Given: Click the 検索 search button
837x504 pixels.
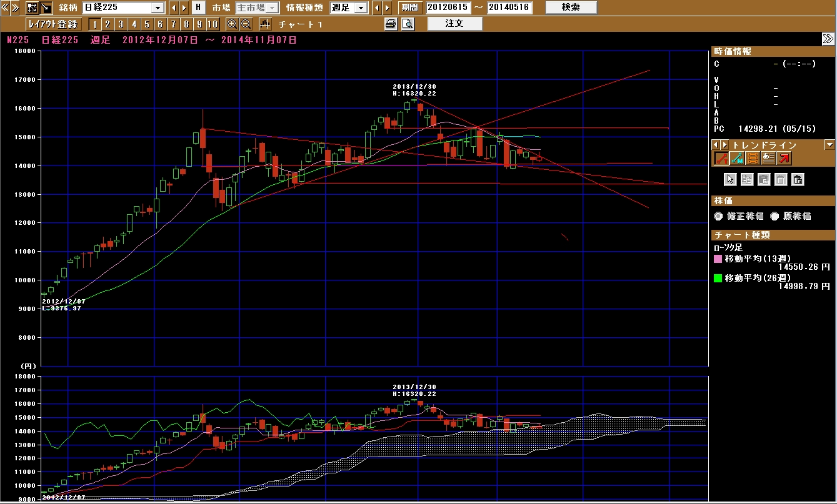Looking at the screenshot, I should [x=571, y=7].
